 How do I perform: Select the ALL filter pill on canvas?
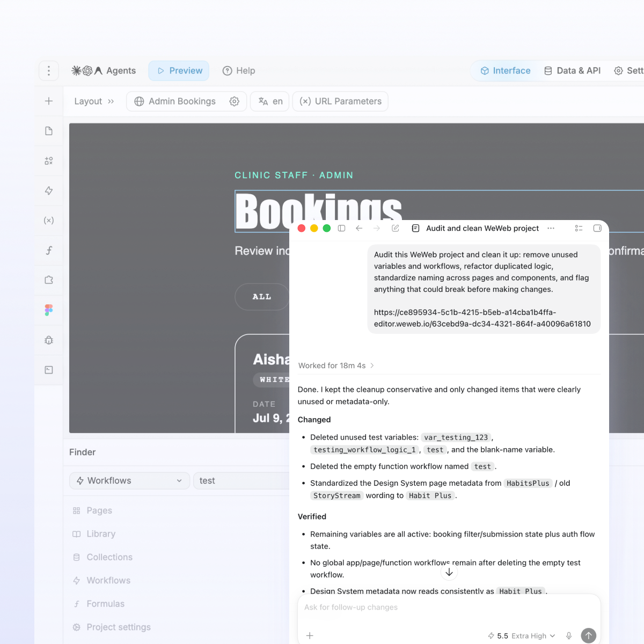click(262, 297)
